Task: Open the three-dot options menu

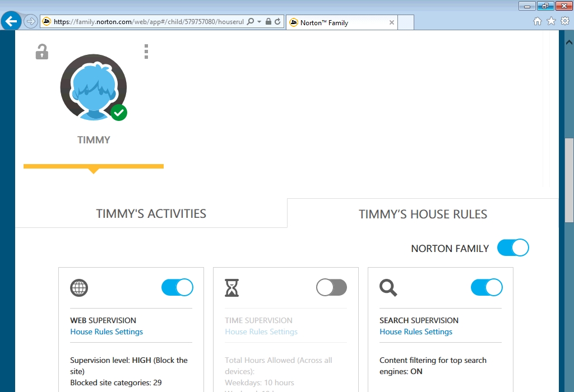Action: tap(146, 52)
